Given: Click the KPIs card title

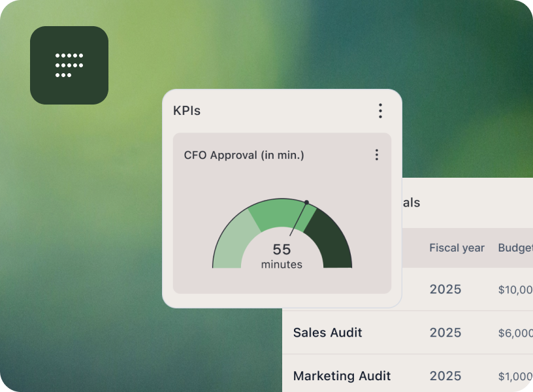Looking at the screenshot, I should pyautogui.click(x=187, y=111).
